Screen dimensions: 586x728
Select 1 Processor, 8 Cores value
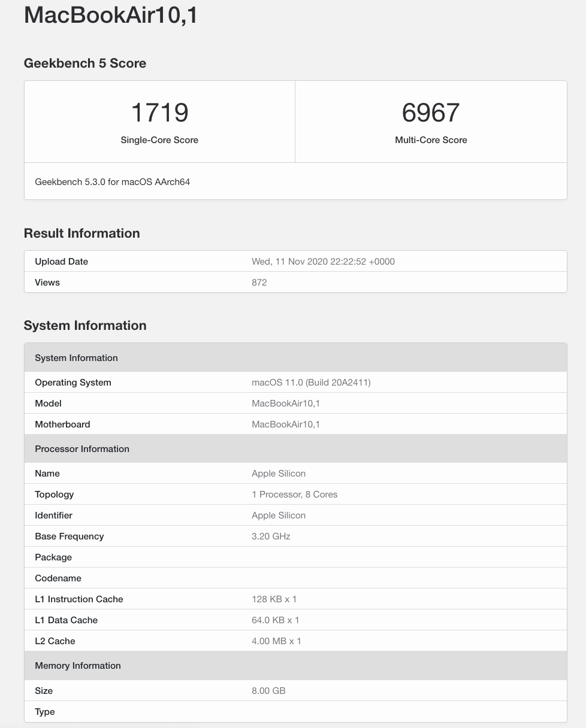(295, 495)
